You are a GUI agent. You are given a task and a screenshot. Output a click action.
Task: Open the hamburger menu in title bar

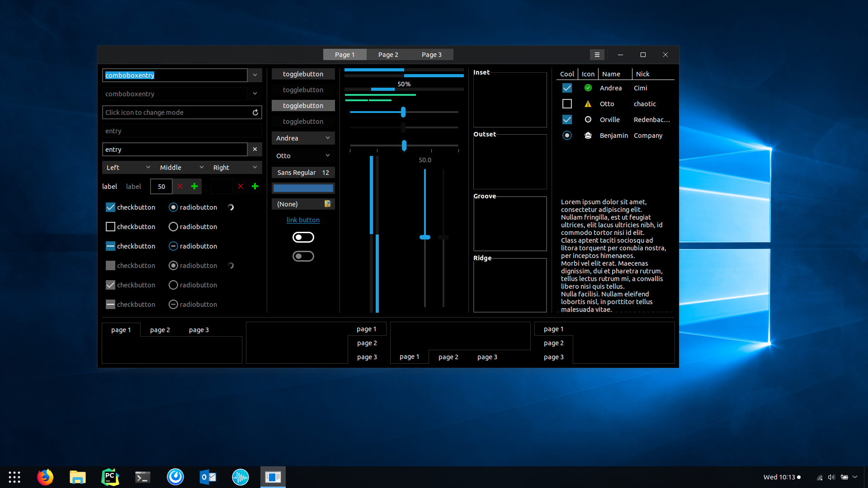(x=597, y=55)
